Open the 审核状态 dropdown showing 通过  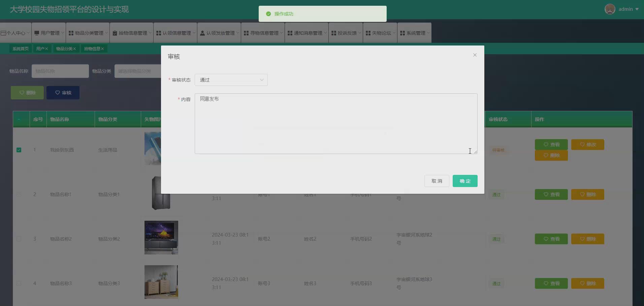tap(231, 80)
